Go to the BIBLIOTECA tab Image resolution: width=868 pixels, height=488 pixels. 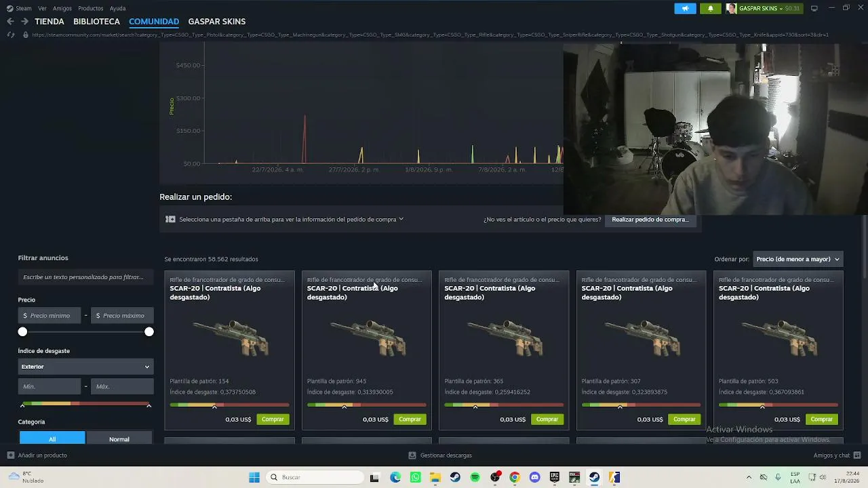96,22
